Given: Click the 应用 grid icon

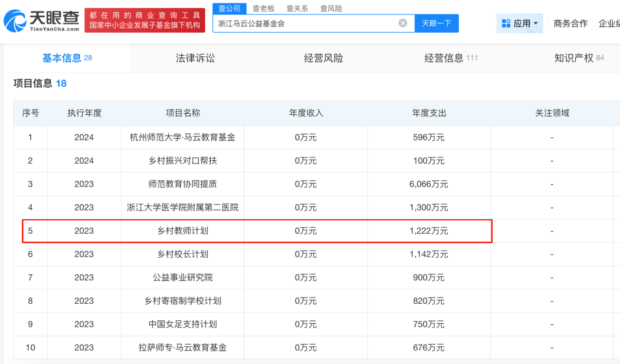Looking at the screenshot, I should tap(506, 24).
